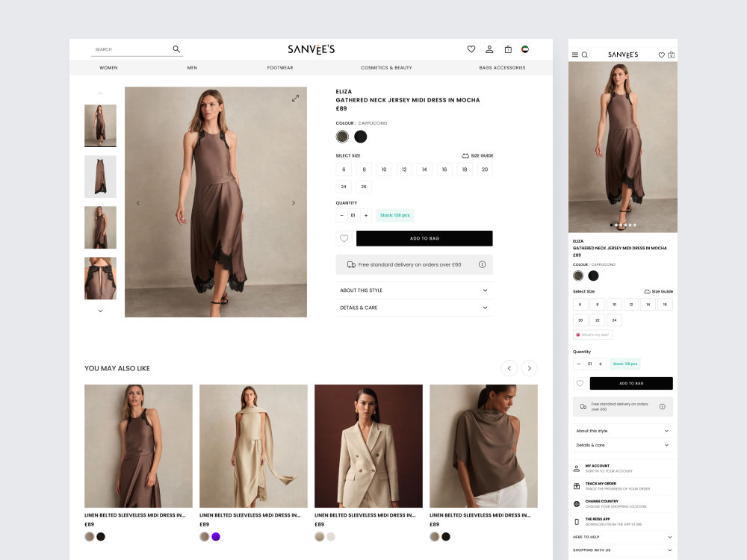Tap the mobile header bag icon
The width and height of the screenshot is (747, 560).
click(x=672, y=55)
